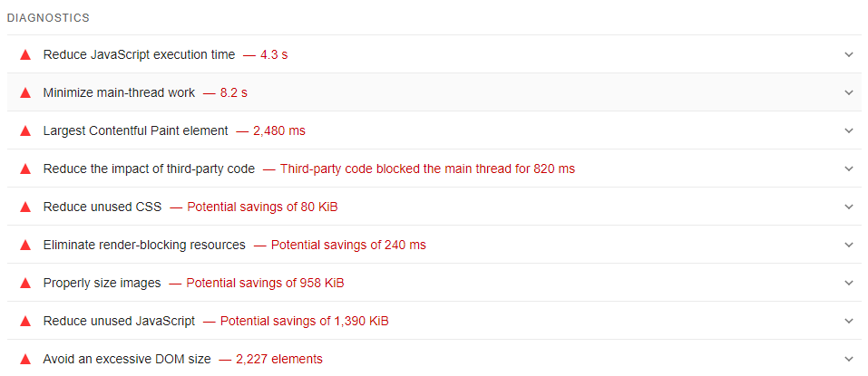Click warning triangle next to Reduce unused JavaScript

pyautogui.click(x=25, y=321)
